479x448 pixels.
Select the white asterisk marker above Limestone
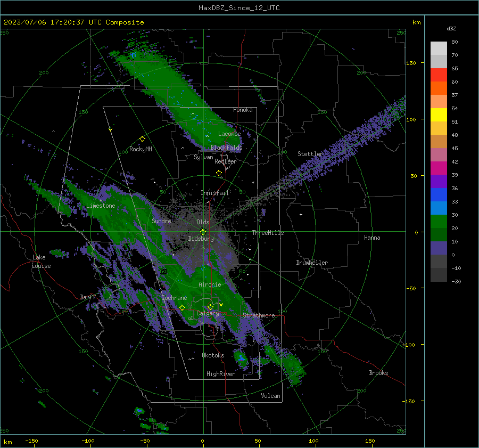pos(101,201)
